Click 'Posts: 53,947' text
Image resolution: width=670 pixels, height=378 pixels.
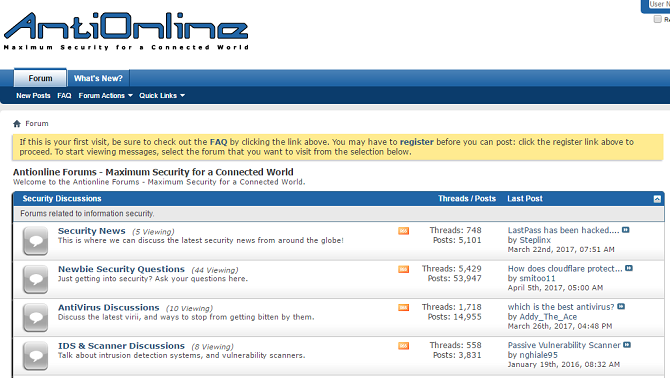pos(455,278)
